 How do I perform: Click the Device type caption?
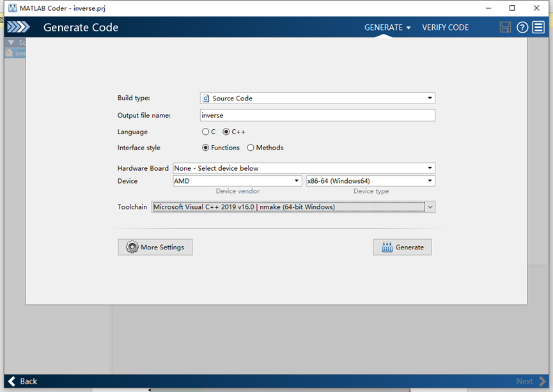371,191
